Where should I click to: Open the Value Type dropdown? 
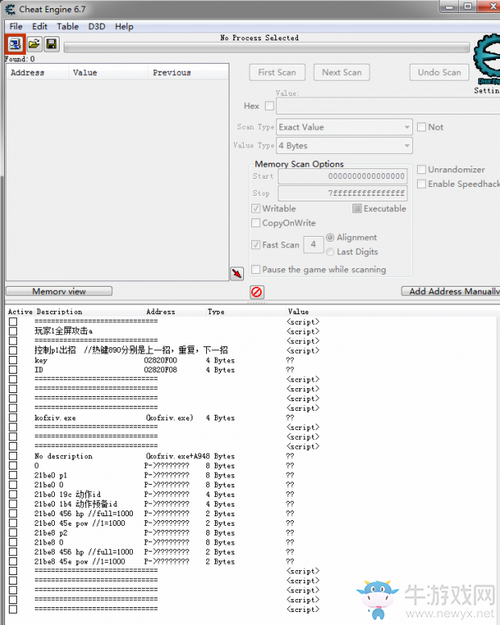tap(344, 145)
